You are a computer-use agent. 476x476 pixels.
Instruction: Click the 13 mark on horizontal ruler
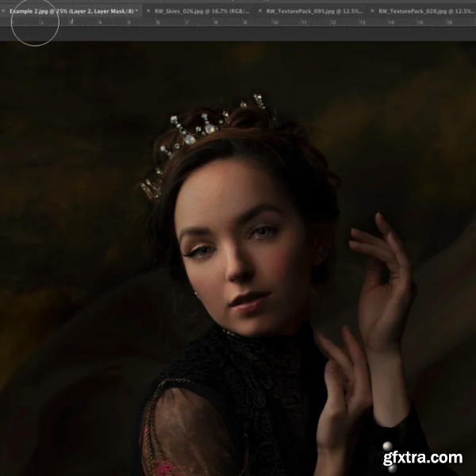363,23
